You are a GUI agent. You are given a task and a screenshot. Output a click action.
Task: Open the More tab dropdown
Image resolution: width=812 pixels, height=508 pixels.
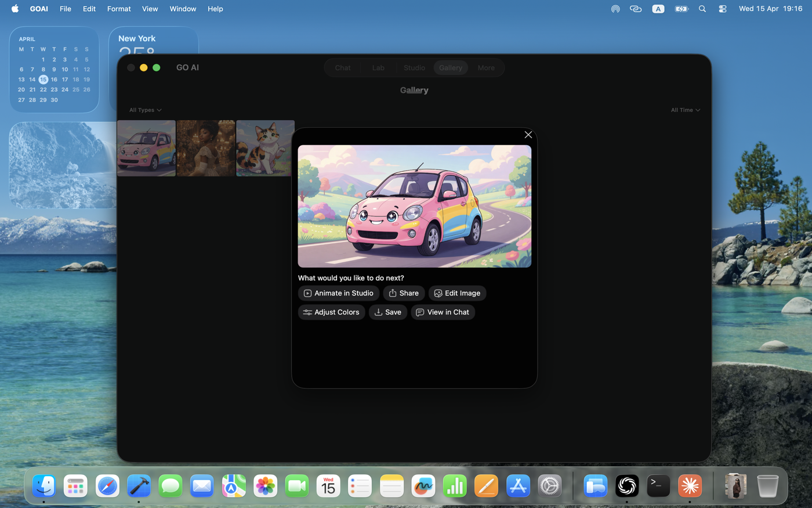tap(486, 67)
